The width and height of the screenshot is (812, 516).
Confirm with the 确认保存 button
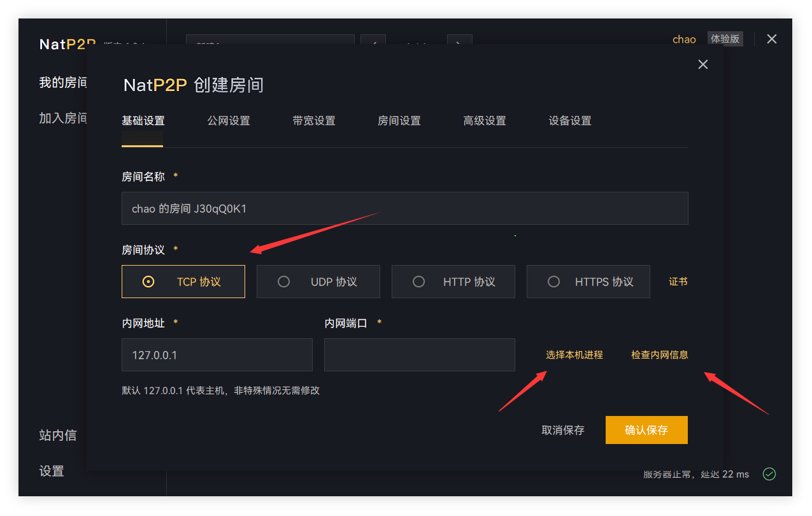(646, 430)
